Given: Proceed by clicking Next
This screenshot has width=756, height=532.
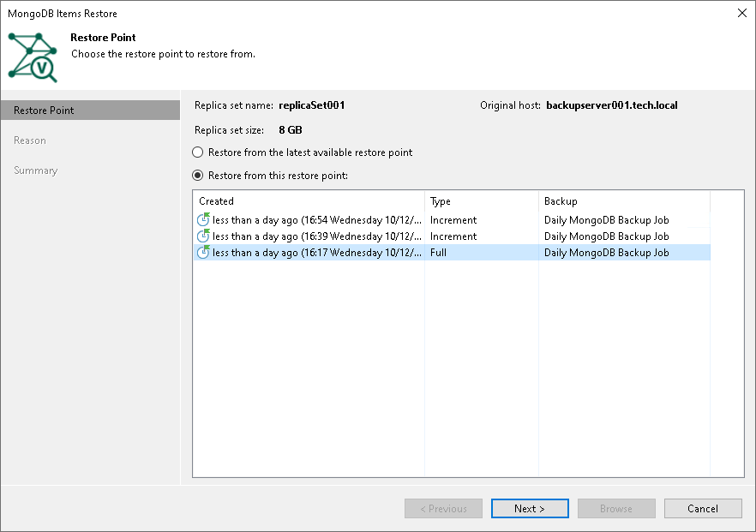Looking at the screenshot, I should pyautogui.click(x=530, y=508).
